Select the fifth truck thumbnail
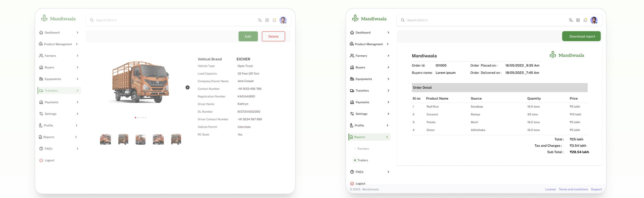 coord(176,139)
